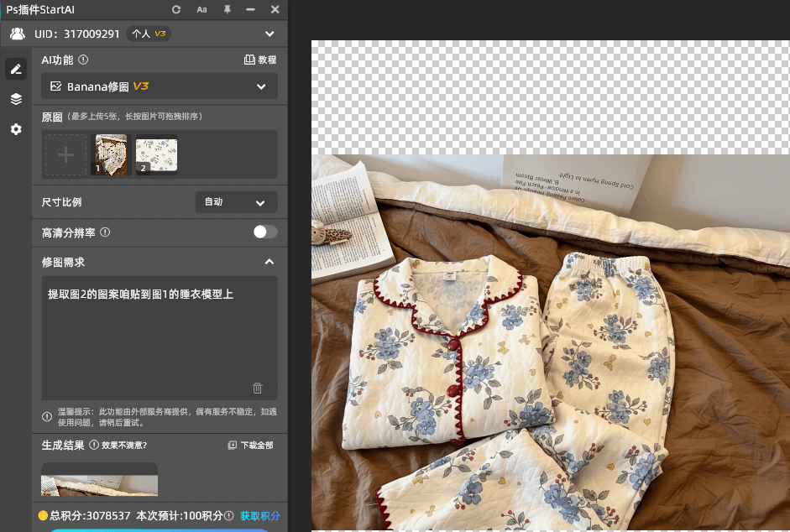The image size is (790, 532).
Task: Open the 教程 tutorial link
Action: pyautogui.click(x=260, y=60)
